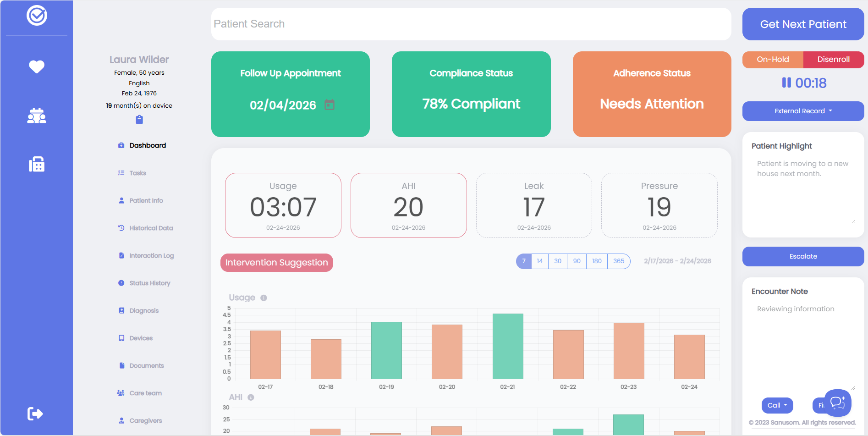Click the Sanusom checkmark logo icon
This screenshot has height=436, width=868.
coord(37,15)
